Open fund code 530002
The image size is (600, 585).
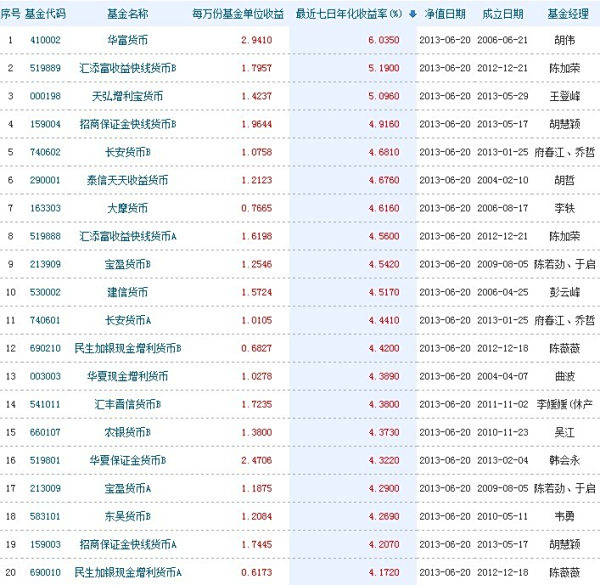(45, 292)
